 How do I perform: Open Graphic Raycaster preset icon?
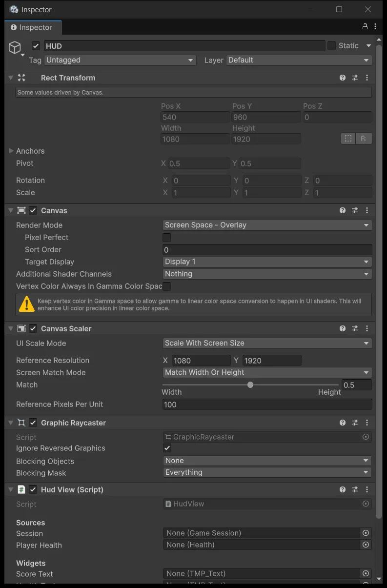point(355,423)
